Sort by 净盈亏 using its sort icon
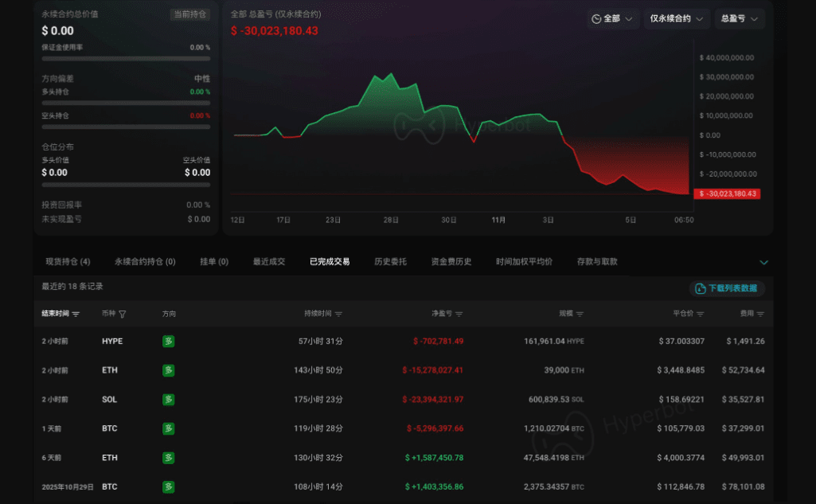 coord(459,314)
